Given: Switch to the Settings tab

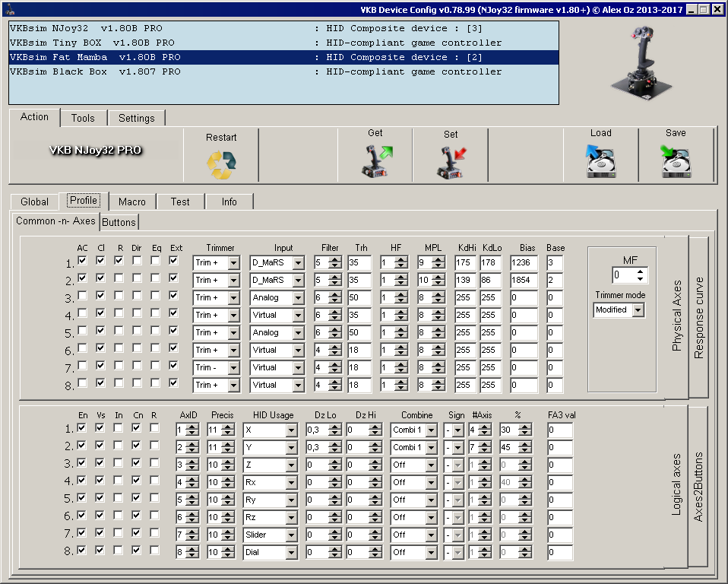Looking at the screenshot, I should (137, 118).
